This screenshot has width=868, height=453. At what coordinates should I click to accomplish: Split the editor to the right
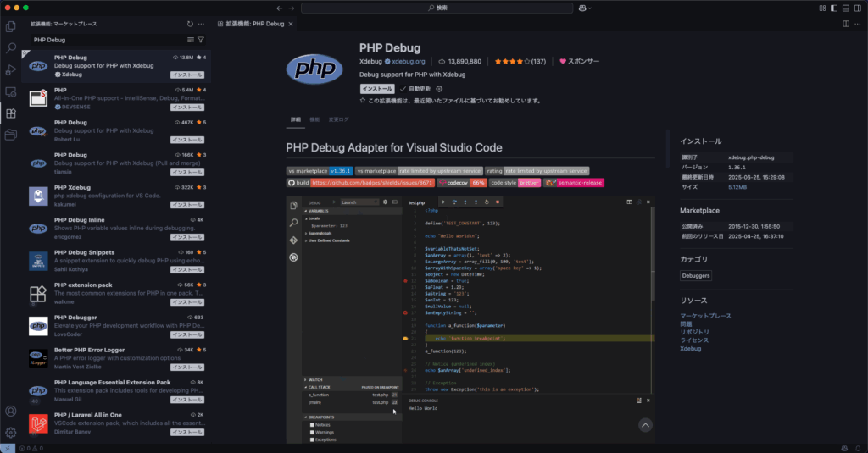pos(846,24)
